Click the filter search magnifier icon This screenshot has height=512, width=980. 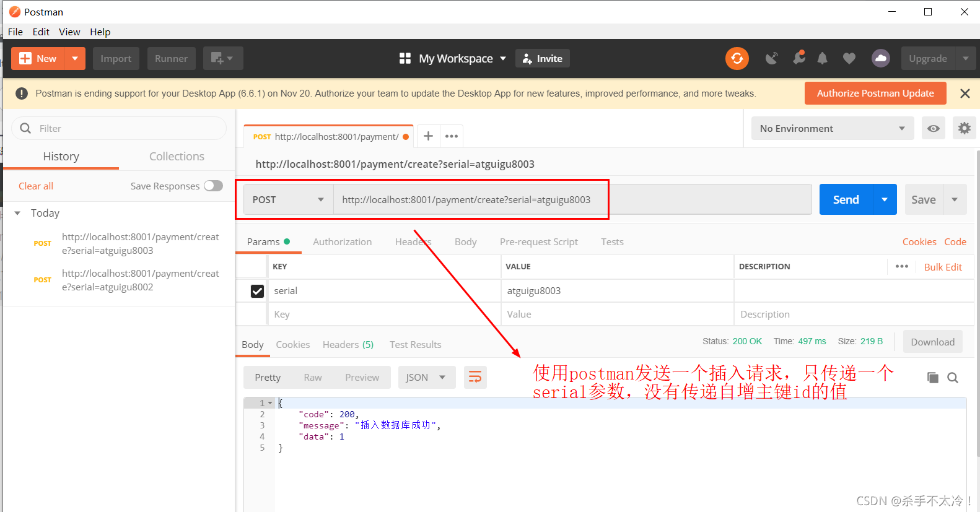click(x=25, y=128)
